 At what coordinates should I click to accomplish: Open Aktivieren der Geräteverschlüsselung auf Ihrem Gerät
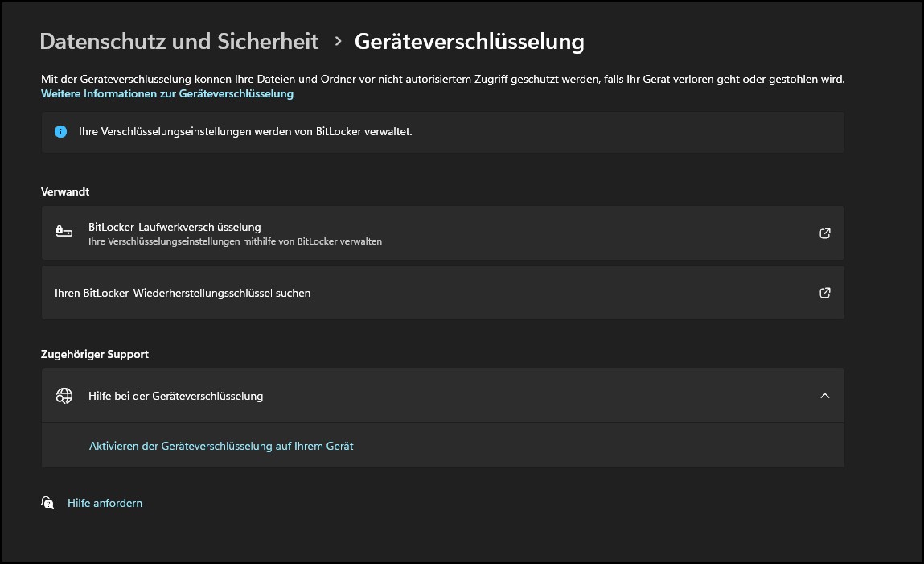click(221, 445)
